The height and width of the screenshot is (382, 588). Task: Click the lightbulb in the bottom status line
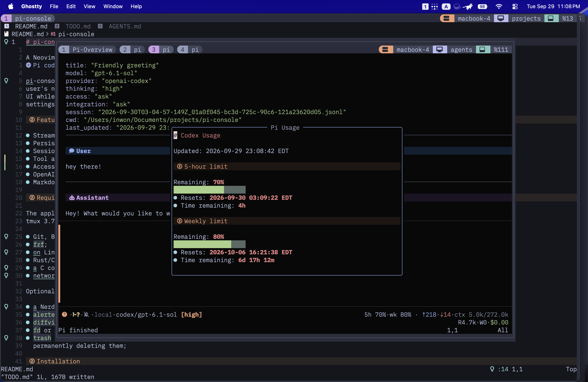tap(492, 369)
